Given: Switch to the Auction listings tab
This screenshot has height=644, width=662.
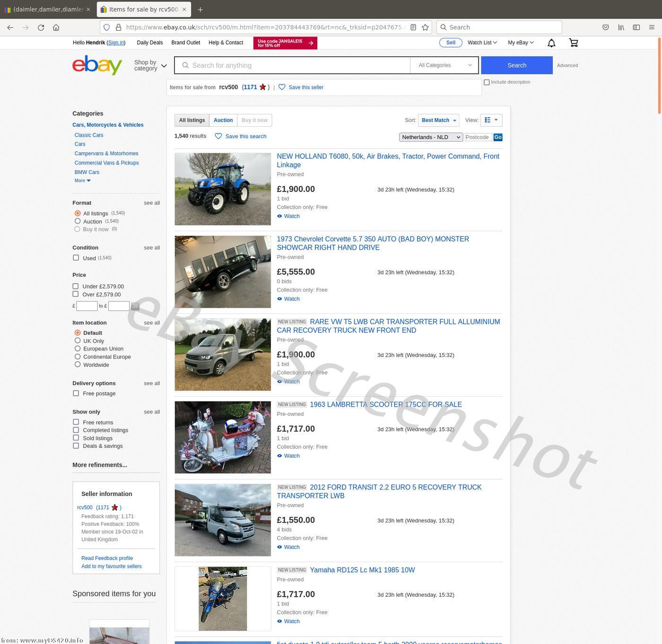Looking at the screenshot, I should click(x=223, y=120).
